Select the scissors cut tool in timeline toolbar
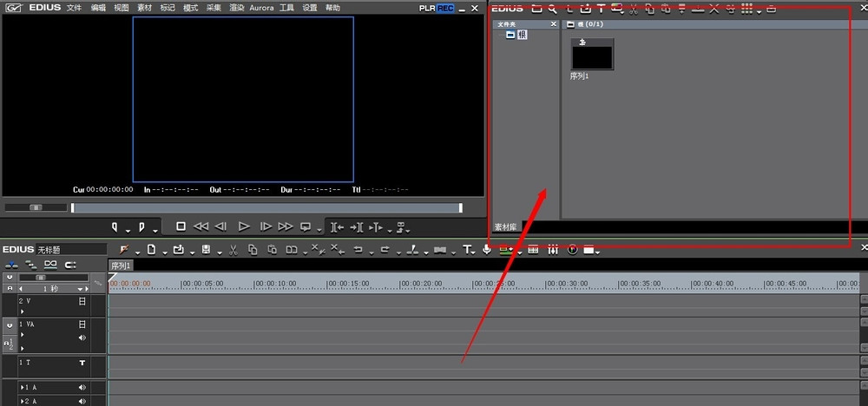 pos(233,250)
